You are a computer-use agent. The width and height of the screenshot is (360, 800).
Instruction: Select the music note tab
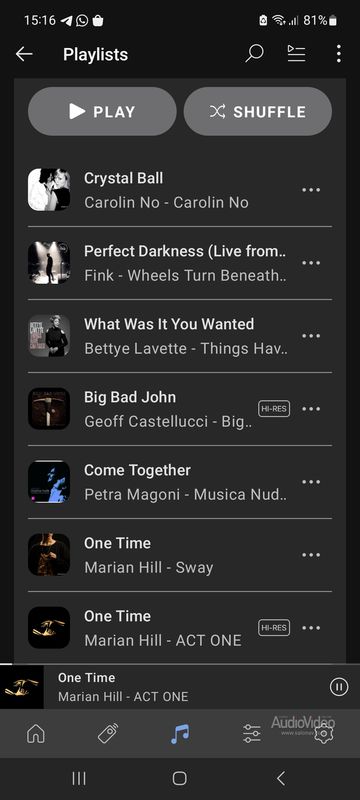tap(179, 734)
